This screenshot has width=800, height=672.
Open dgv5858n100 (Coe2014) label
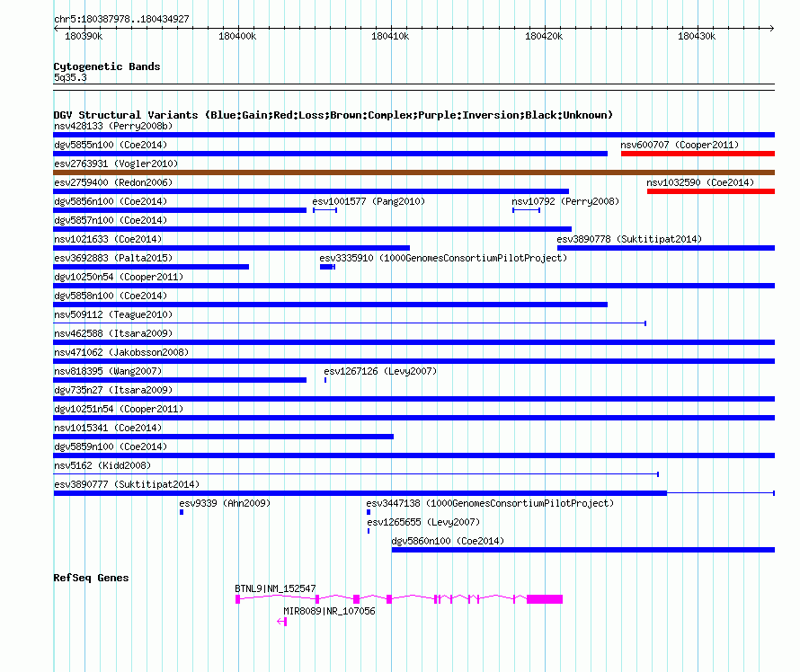111,296
